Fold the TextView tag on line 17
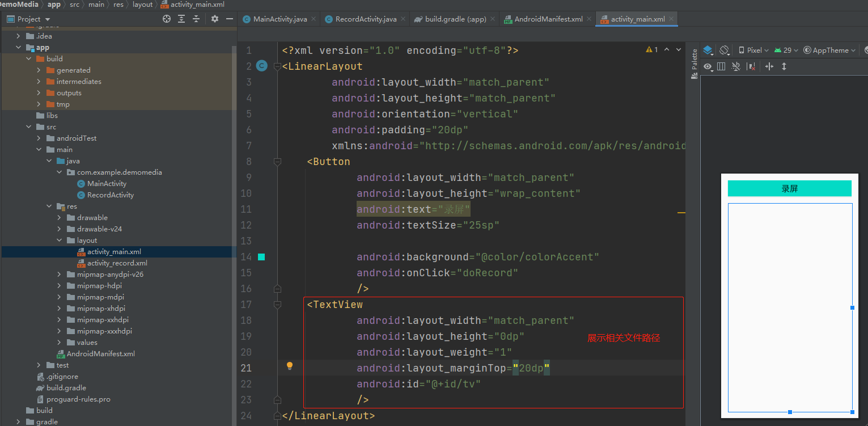Screen dimensions: 868x426 [277, 305]
